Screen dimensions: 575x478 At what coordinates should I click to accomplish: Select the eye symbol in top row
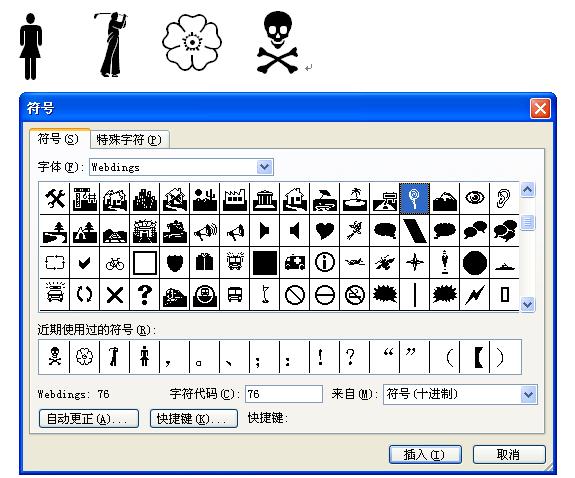pos(475,198)
